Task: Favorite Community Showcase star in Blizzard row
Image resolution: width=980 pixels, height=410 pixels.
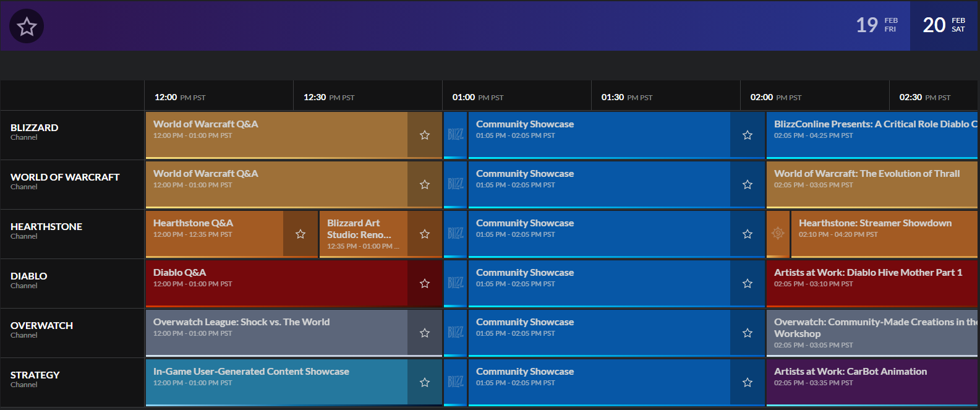Action: tap(748, 135)
